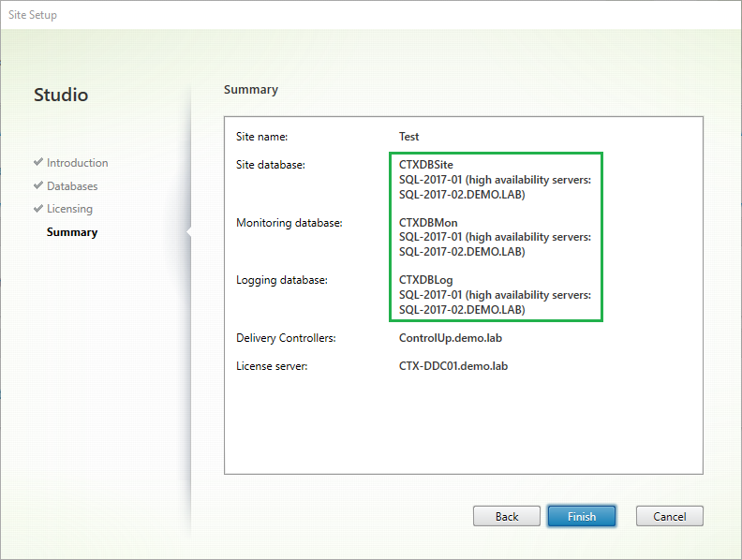
Task: Click the Studio heading
Action: pyautogui.click(x=61, y=95)
